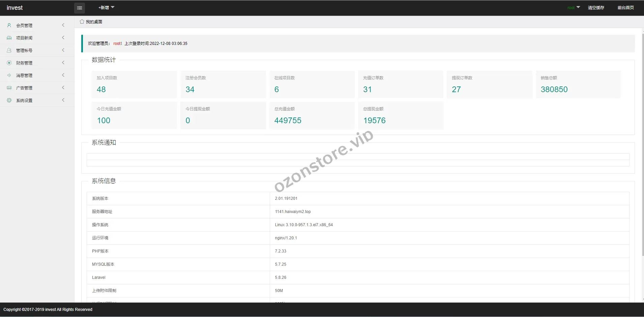Click the member management person icon
This screenshot has width=644, height=317.
pos(9,25)
